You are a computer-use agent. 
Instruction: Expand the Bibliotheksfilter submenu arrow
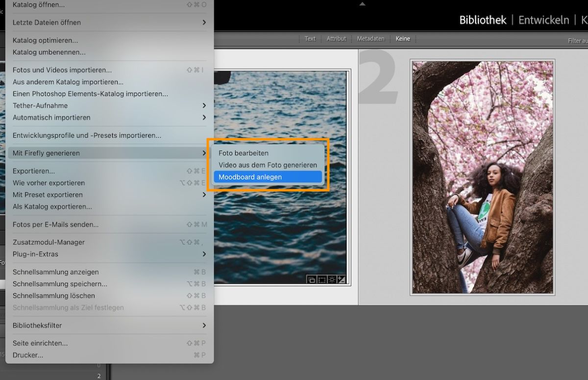point(204,326)
